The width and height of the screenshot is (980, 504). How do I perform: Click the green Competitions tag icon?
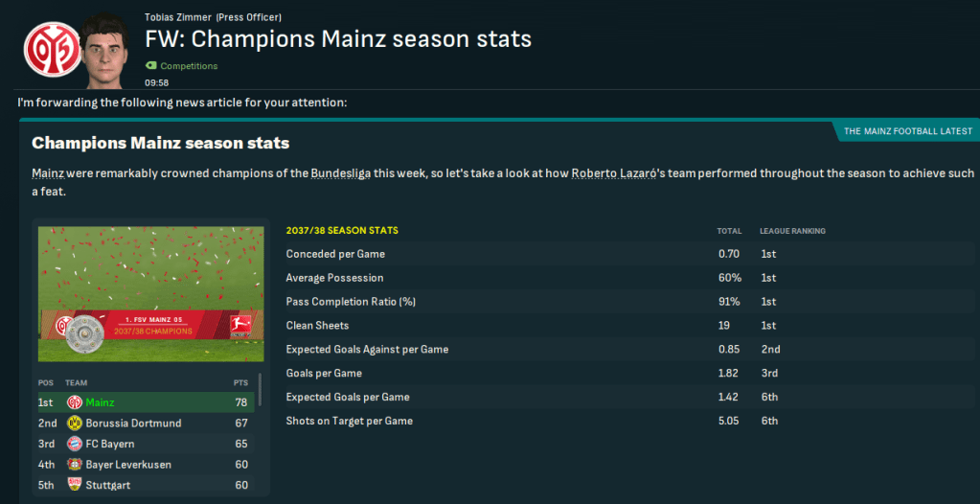pos(150,66)
